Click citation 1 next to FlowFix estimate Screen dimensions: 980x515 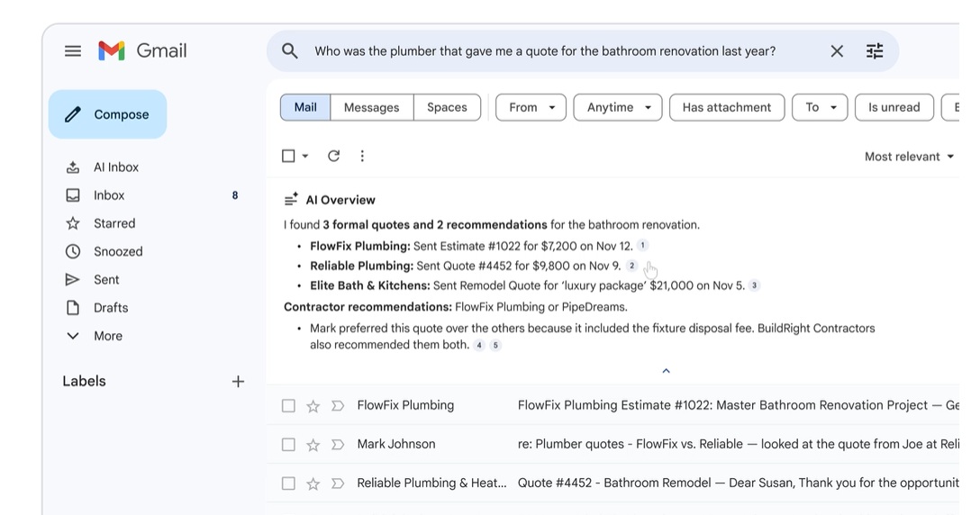point(642,246)
